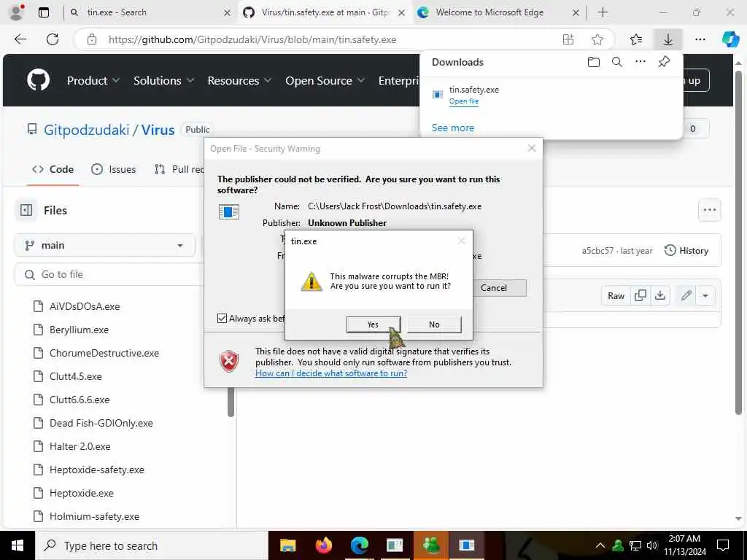Viewport: 747px width, 560px height.
Task: Switch to Welcome to Microsoft Edge tab
Action: click(x=498, y=12)
